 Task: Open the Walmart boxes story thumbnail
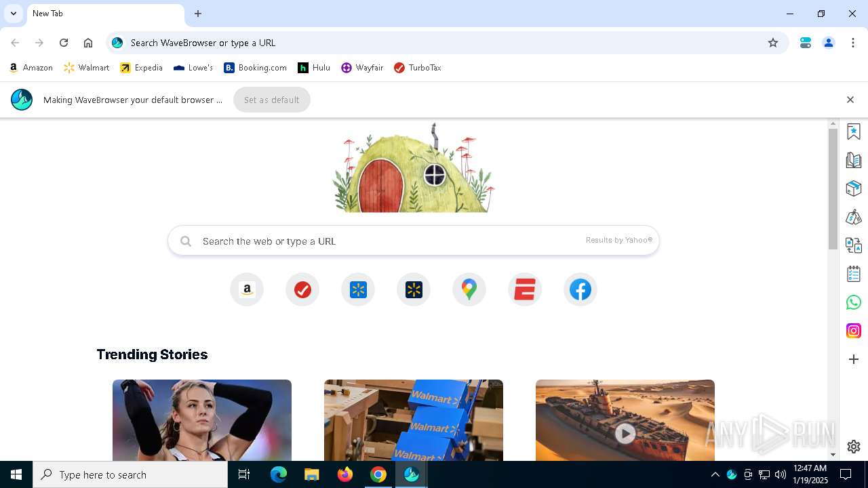point(414,420)
